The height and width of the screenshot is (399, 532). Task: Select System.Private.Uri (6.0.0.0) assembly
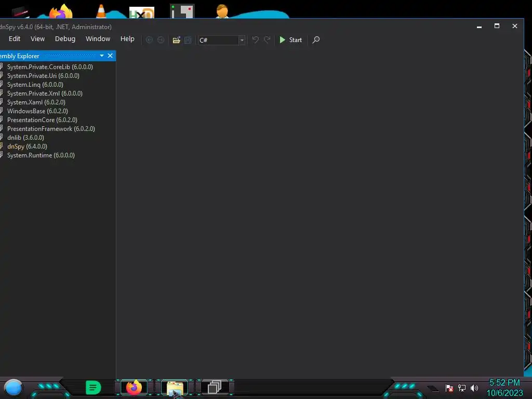click(x=43, y=76)
